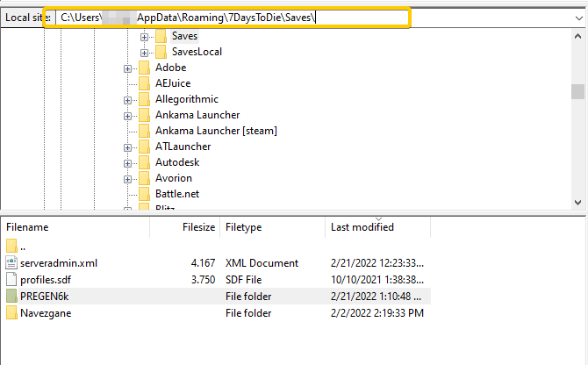Viewport: 588px width, 365px height.
Task: Select the ATLauncher folder in tree
Action: pos(183,147)
